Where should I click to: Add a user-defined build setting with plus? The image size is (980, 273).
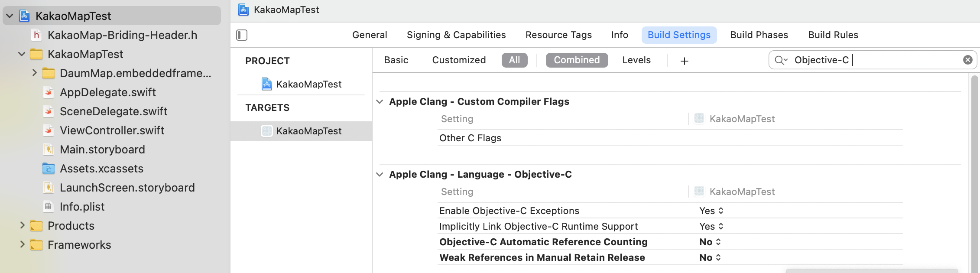(x=685, y=61)
